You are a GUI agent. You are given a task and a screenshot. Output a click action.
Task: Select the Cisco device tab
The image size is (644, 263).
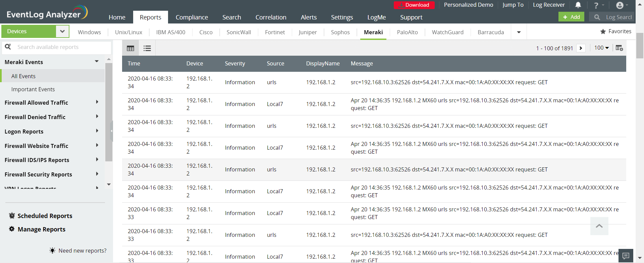coord(206,32)
